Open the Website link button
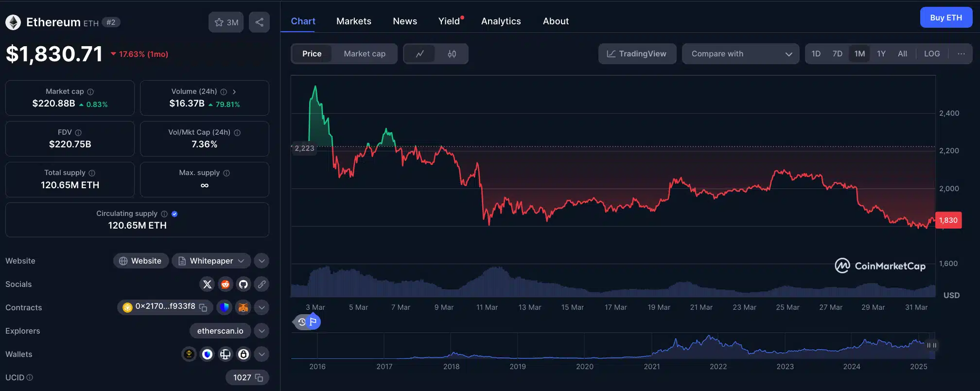 [140, 261]
